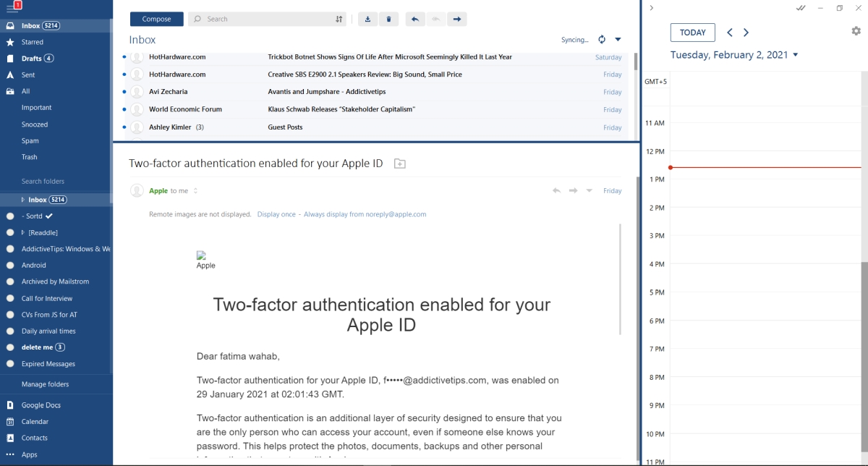Click the Contacts icon in sidebar
This screenshot has width=868, height=466.
pyautogui.click(x=10, y=438)
